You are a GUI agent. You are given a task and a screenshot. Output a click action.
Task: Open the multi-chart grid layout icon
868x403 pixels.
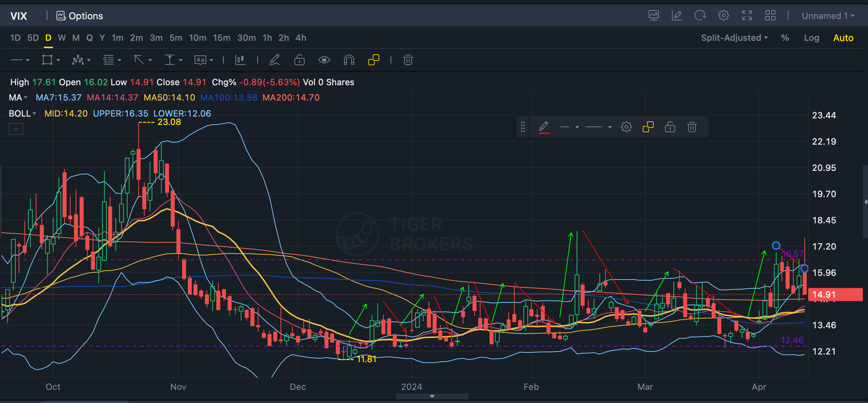pos(770,16)
